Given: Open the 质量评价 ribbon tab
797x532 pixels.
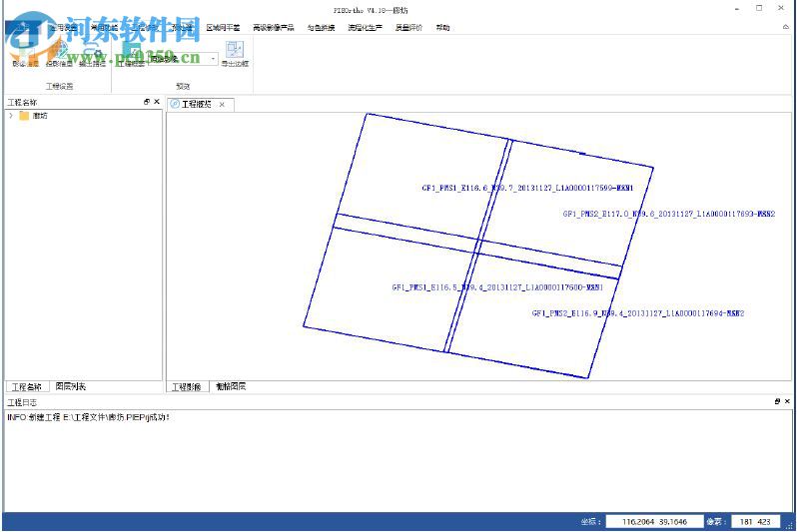Looking at the screenshot, I should 408,27.
